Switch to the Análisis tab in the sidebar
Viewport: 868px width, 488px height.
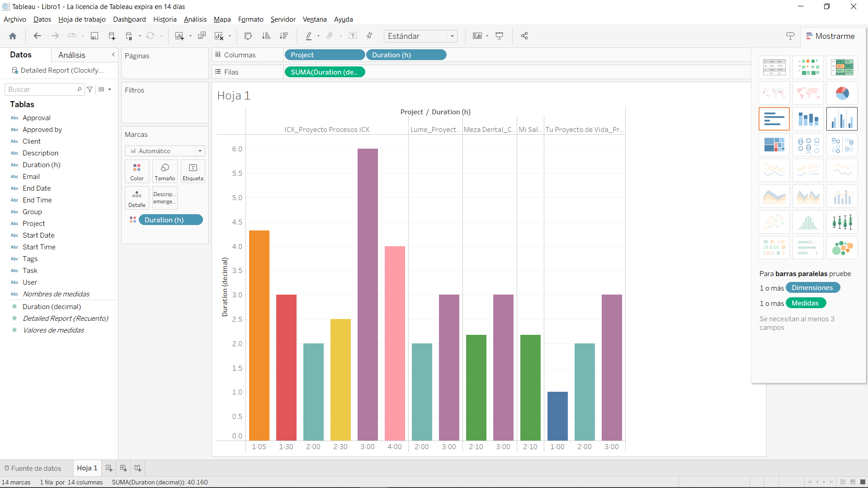[72, 55]
